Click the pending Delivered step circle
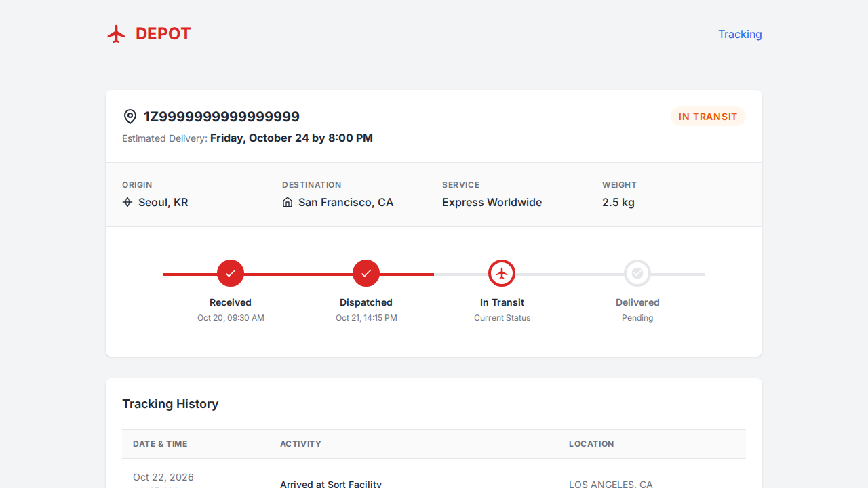The height and width of the screenshot is (488, 868). (637, 273)
